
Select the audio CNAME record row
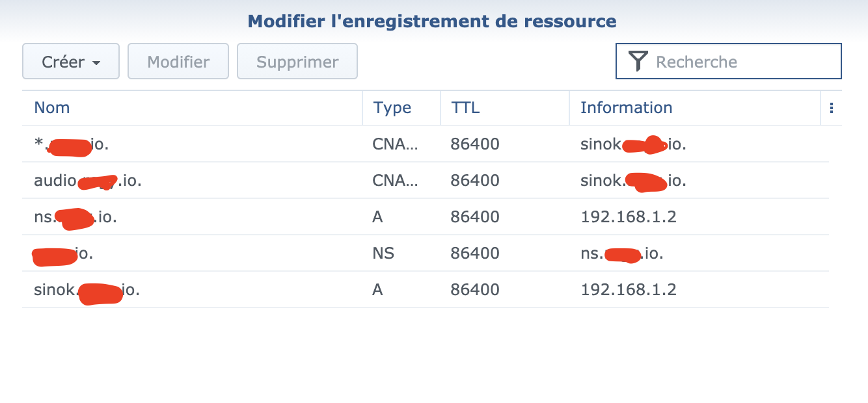coord(195,181)
